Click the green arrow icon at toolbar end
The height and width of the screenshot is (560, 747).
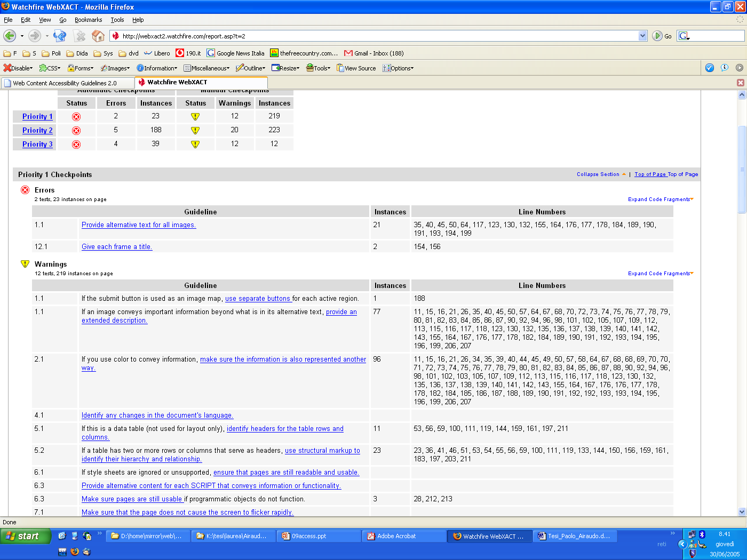coord(740,68)
